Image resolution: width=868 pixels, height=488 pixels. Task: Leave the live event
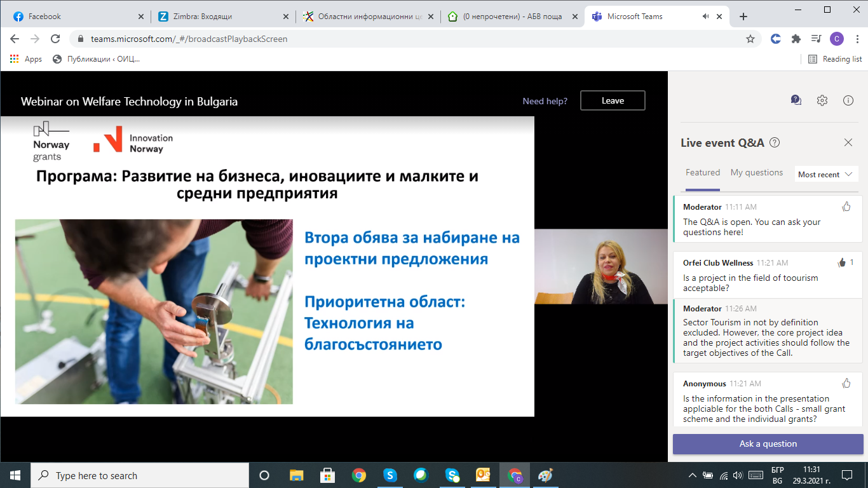point(613,100)
